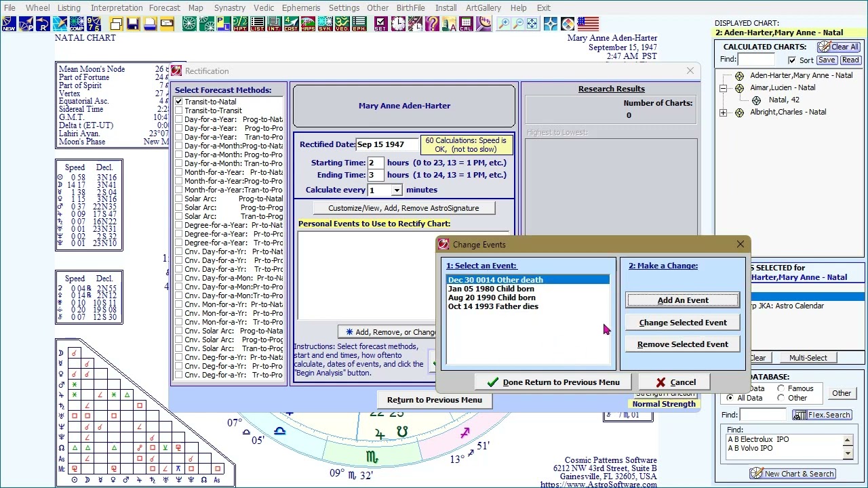Image resolution: width=868 pixels, height=488 pixels.
Task: Open the LIST listings icon
Action: (x=257, y=24)
